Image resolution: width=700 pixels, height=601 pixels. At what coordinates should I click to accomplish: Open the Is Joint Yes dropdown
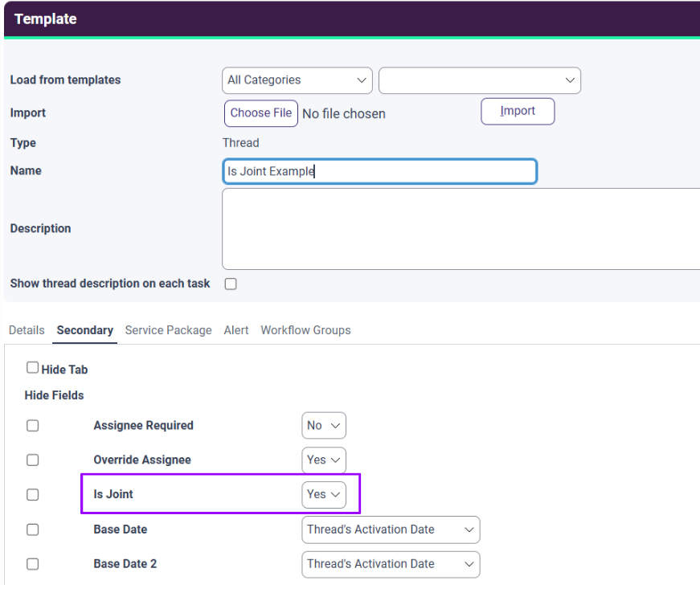[324, 495]
